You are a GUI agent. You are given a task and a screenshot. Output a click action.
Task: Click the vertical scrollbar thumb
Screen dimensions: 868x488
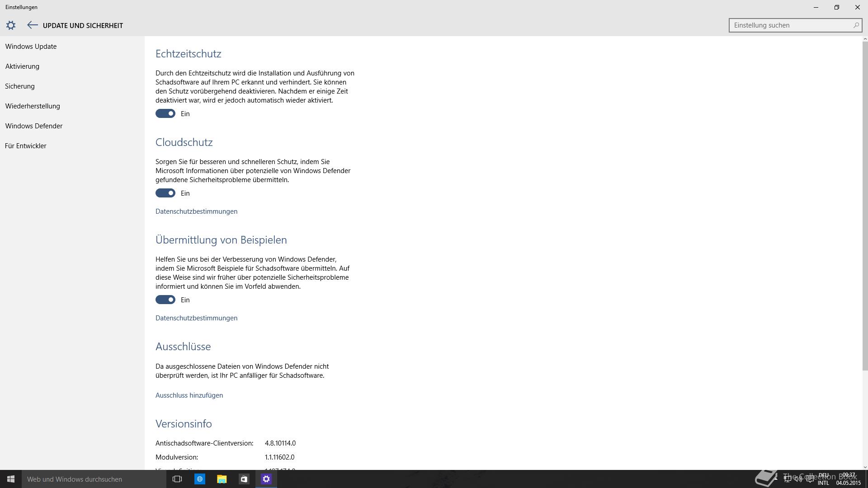865,206
